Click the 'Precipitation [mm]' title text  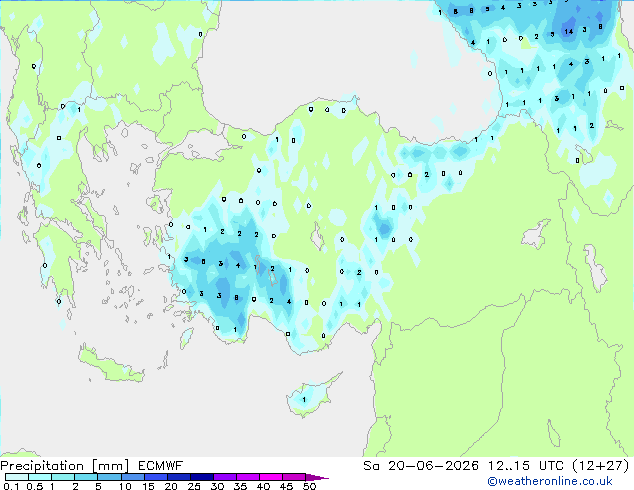[64, 466]
